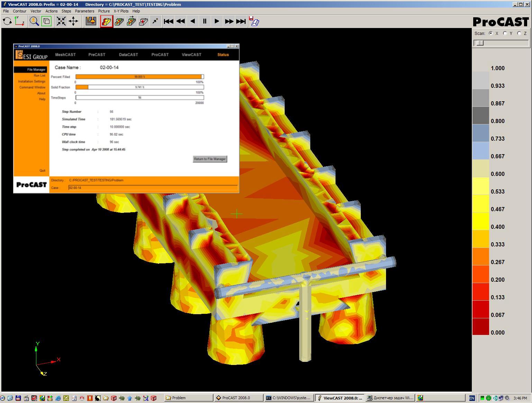
Task: Click the Internet Explorer quick launch icon
Action: point(58,398)
